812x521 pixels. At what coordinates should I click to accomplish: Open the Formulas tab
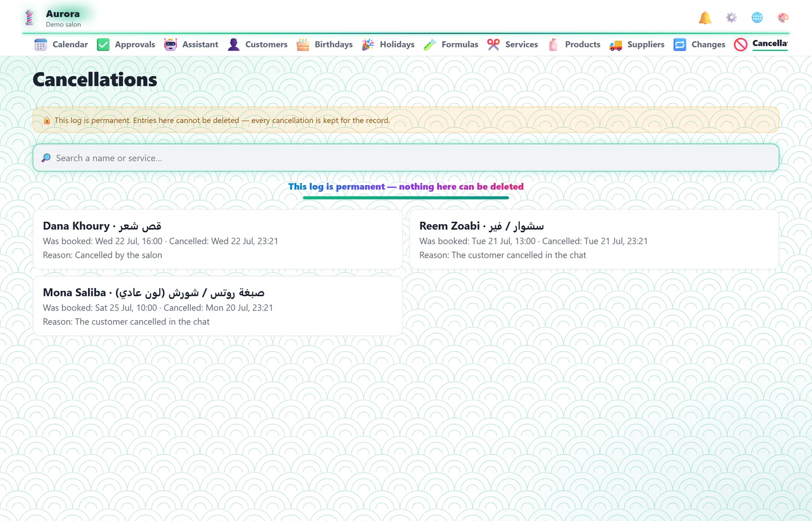[x=451, y=45]
